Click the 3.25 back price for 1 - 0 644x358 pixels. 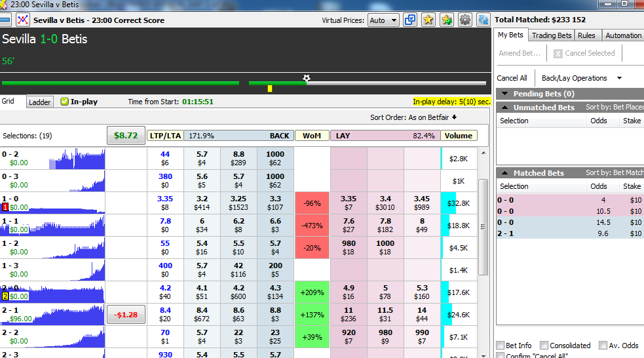click(x=238, y=203)
